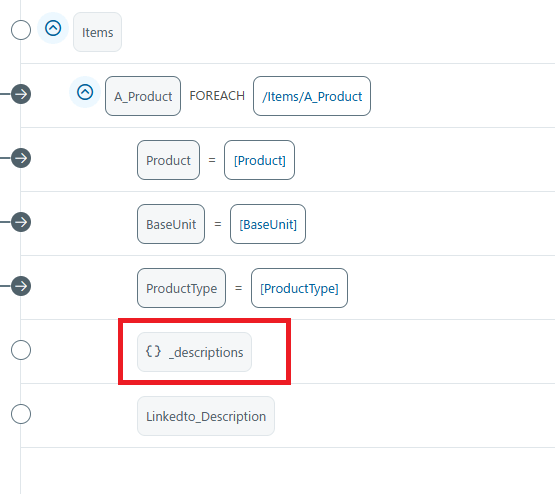Click the arrow icon beside Product row
The width and height of the screenshot is (555, 494).
click(21, 158)
